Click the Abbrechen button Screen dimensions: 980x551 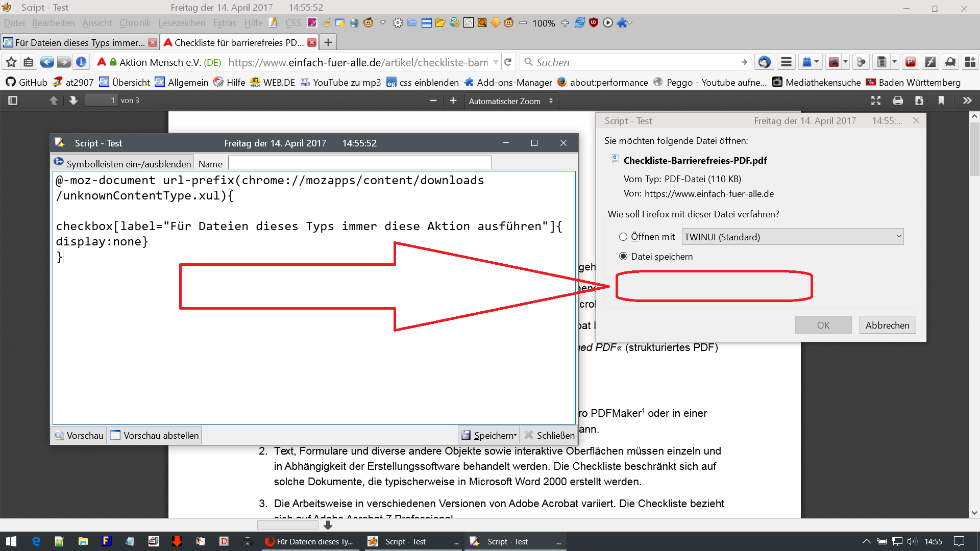click(887, 325)
